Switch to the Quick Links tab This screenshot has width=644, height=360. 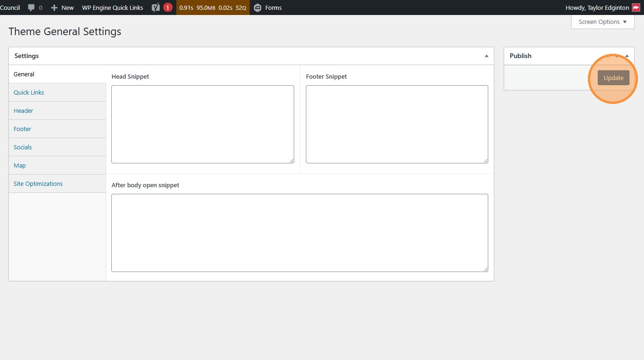[x=58, y=92]
